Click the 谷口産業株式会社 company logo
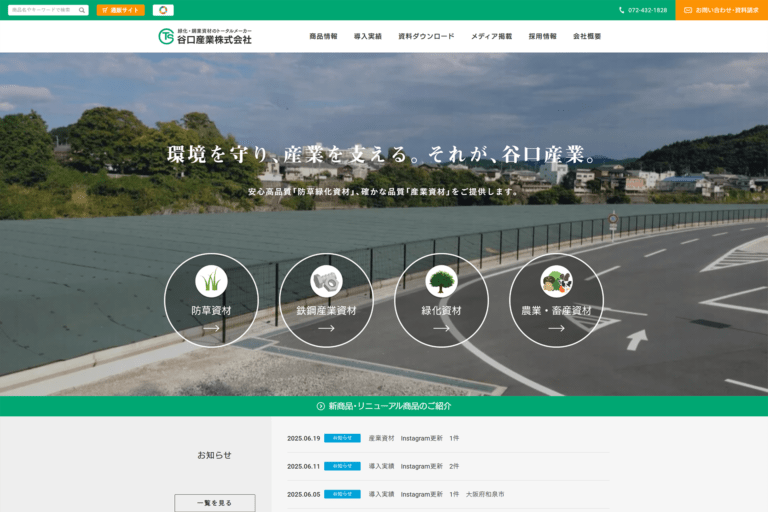This screenshot has height=512, width=768. [205, 36]
